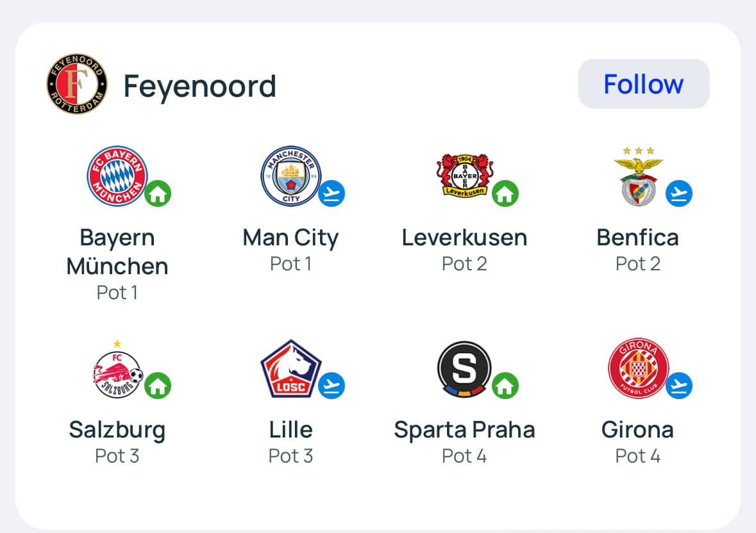756x533 pixels.
Task: Open the Feyenoord team name link
Action: pyautogui.click(x=199, y=86)
